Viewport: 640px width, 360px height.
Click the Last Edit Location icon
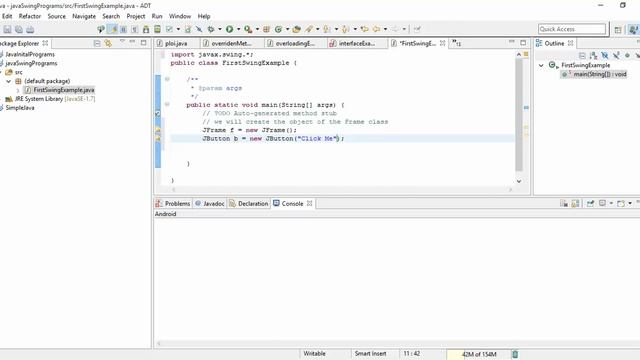point(364,29)
